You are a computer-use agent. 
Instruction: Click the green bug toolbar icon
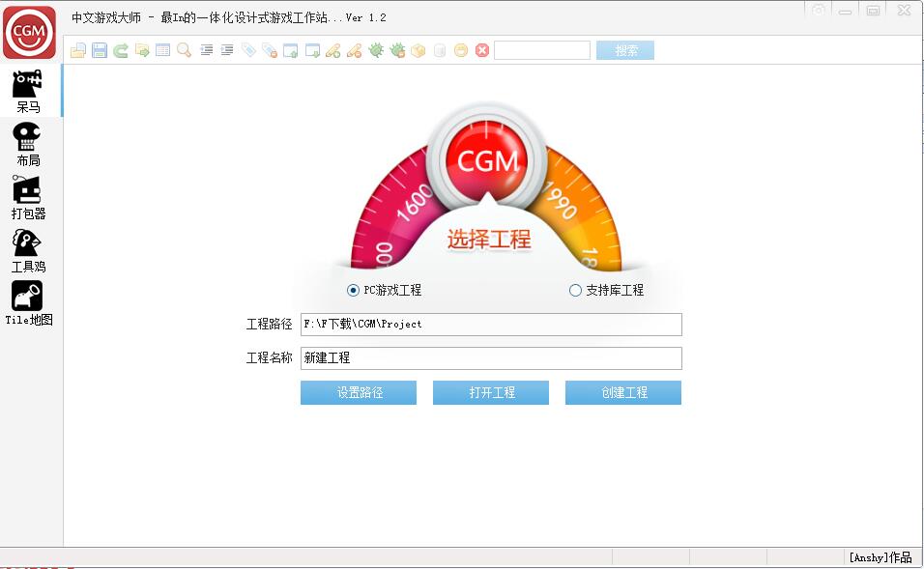pos(375,50)
